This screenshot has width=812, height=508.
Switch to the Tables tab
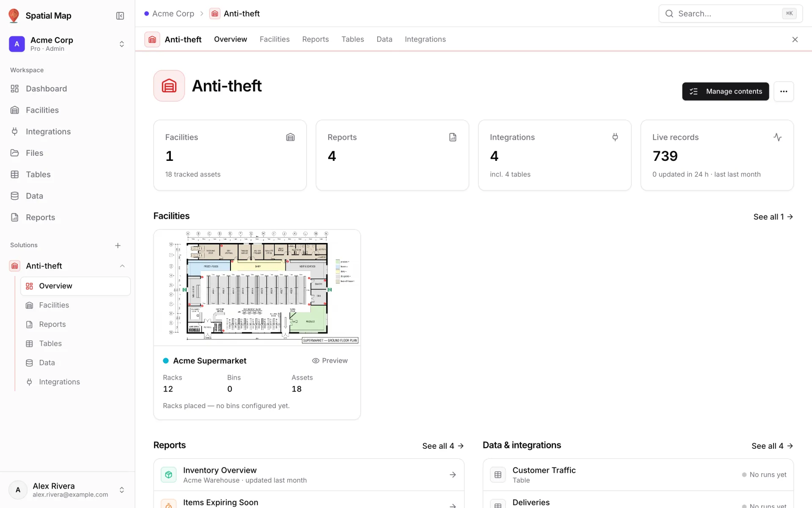(353, 39)
